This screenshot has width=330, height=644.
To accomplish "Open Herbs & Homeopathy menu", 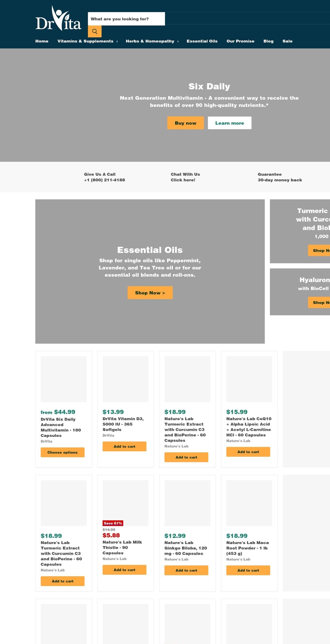I will click(x=150, y=41).
